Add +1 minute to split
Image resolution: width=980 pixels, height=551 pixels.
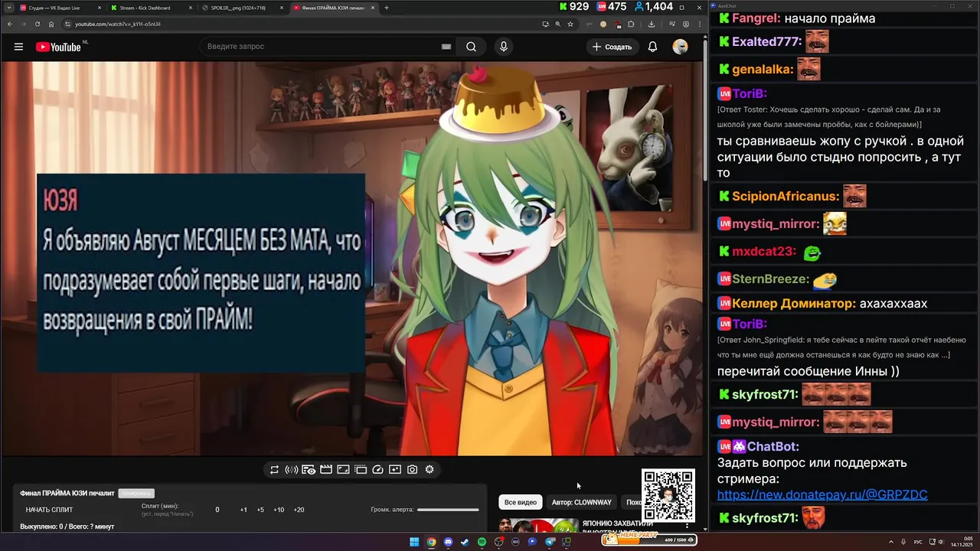pos(243,510)
